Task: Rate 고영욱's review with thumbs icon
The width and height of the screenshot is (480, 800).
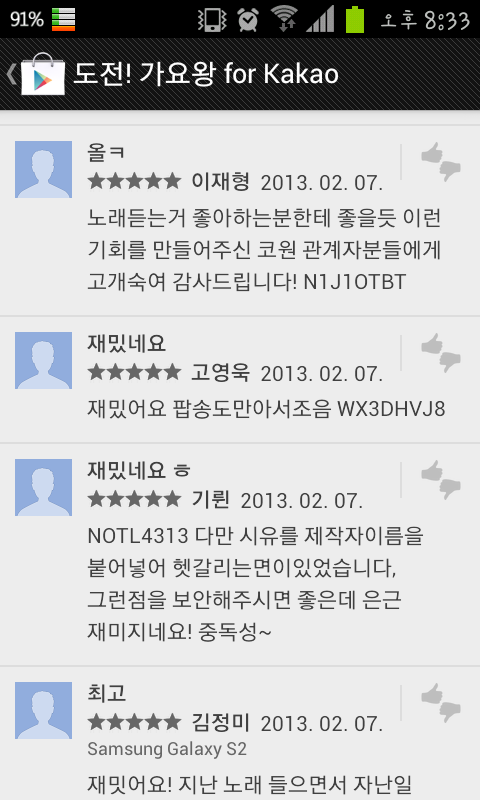Action: click(x=441, y=352)
